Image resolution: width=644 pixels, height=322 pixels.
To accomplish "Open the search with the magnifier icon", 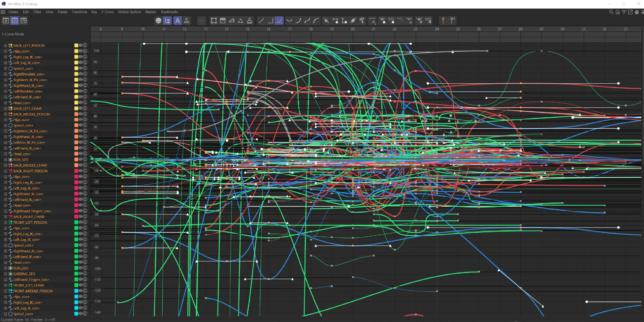I will [611, 12].
